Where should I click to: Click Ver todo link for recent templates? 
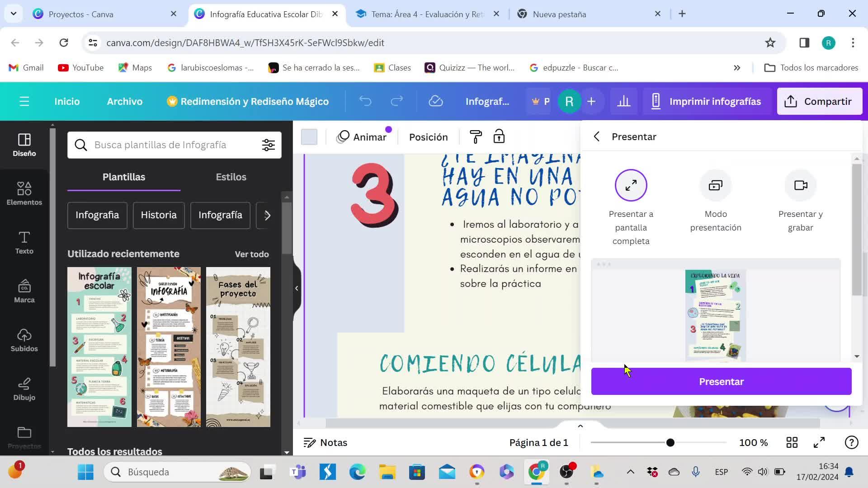251,254
